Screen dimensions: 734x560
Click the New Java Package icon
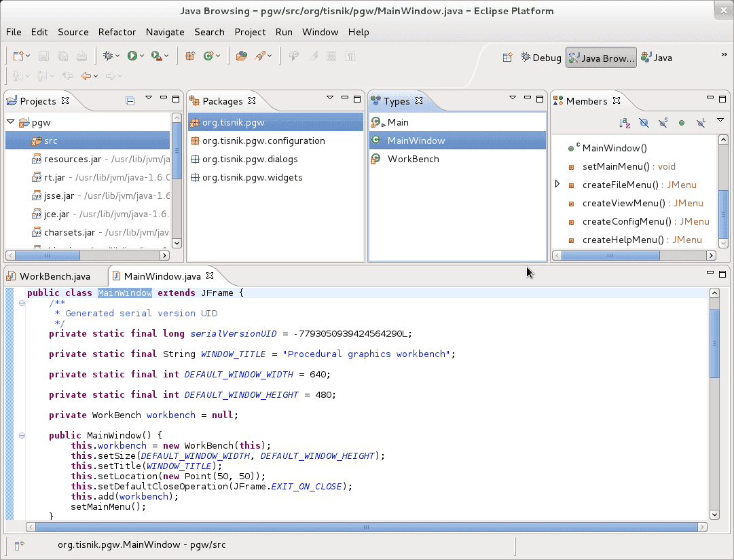(x=190, y=56)
